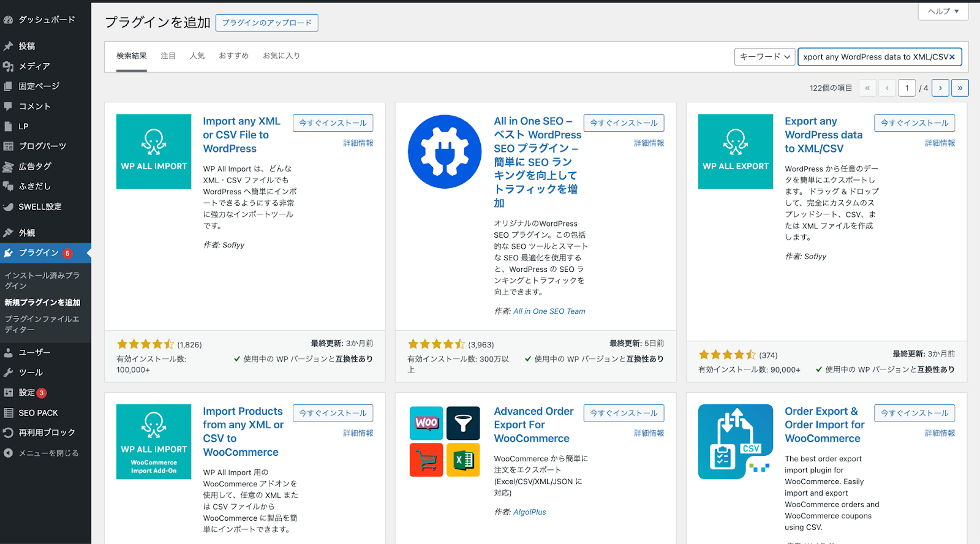Viewport: 980px width, 544px height.
Task: Open Export any WordPress data title link
Action: coord(824,135)
